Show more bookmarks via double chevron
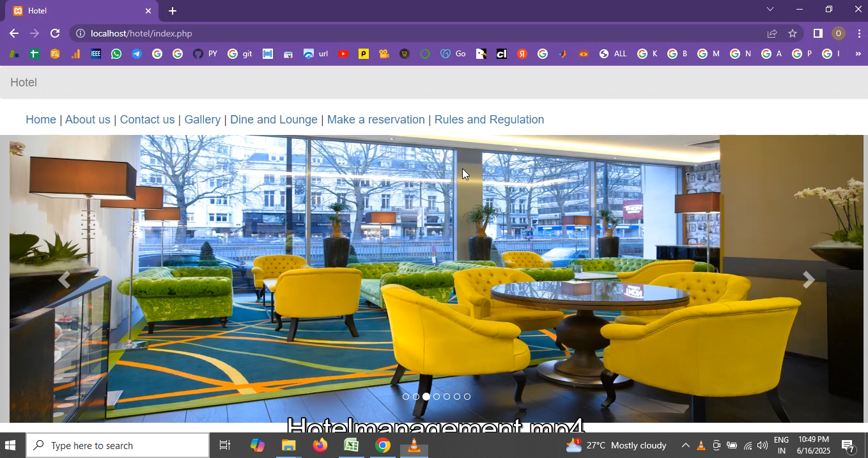The image size is (868, 458). (x=858, y=54)
